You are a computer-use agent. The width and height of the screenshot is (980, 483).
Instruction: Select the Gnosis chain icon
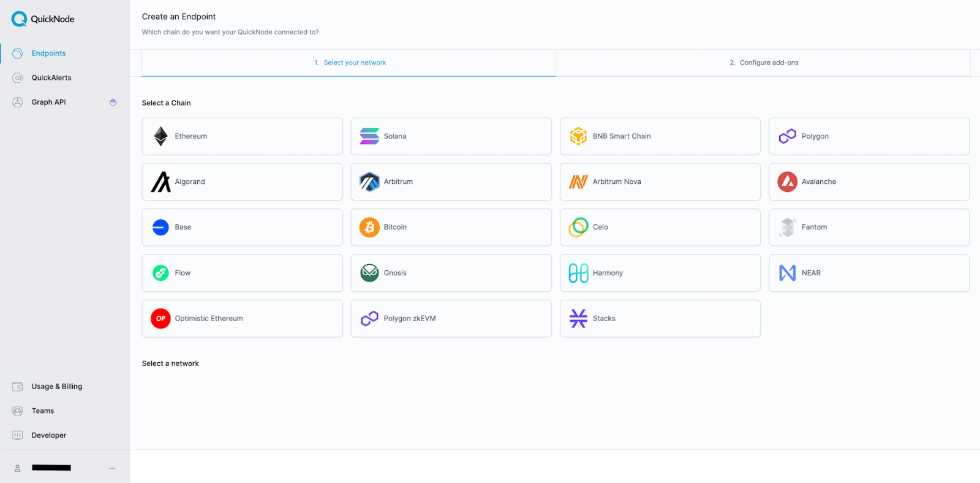(x=369, y=273)
